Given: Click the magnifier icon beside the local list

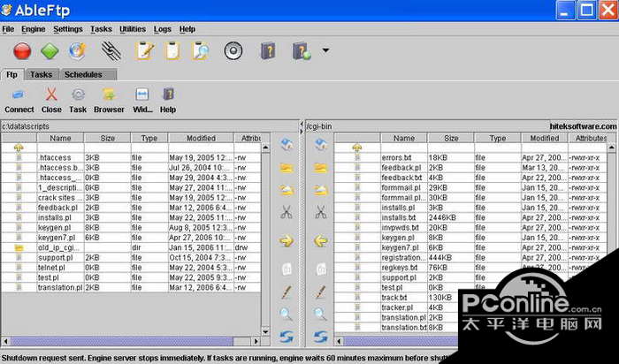Looking at the screenshot, I should pos(287,315).
